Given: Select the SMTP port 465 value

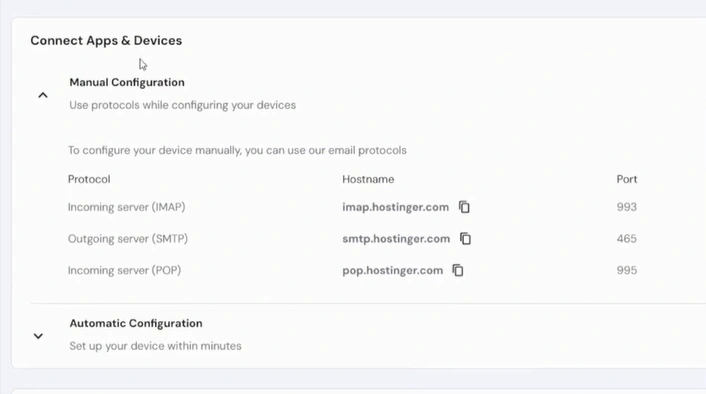Looking at the screenshot, I should click(627, 239).
